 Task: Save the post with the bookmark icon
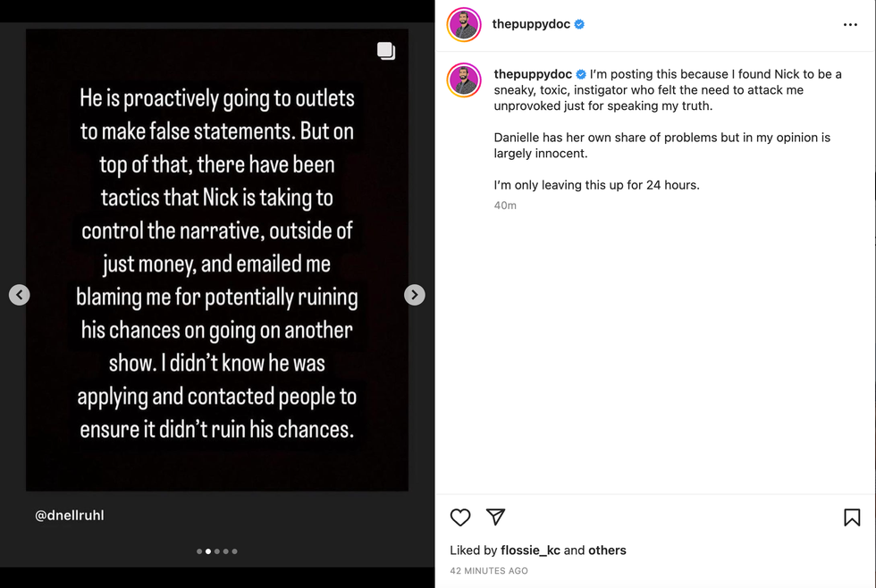coord(851,517)
